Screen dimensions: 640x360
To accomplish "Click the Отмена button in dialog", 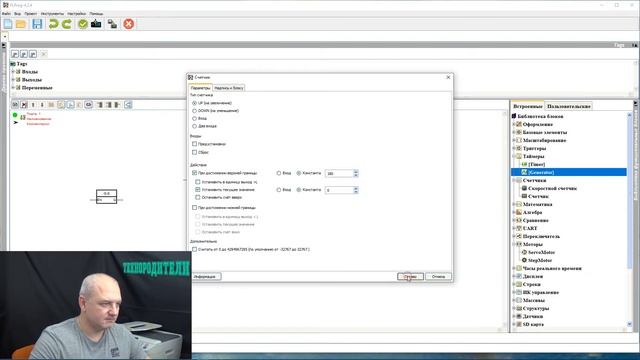I will point(438,277).
